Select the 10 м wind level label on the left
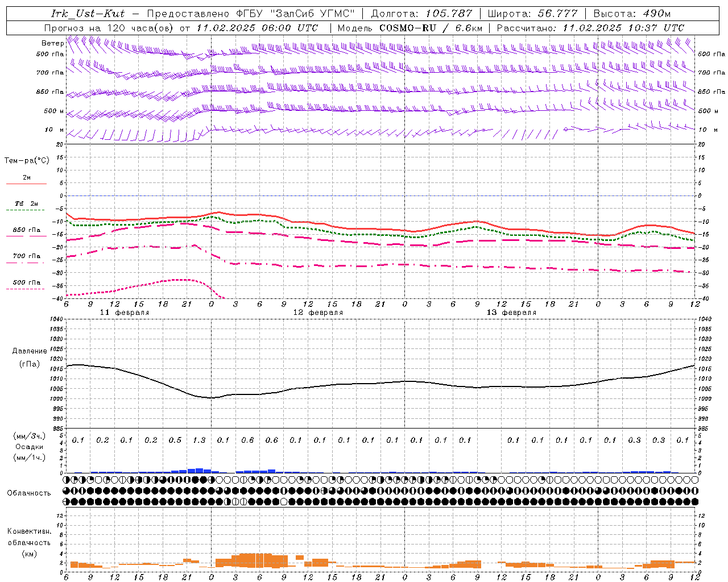Image resolution: width=728 pixels, height=582 pixels. click(x=55, y=130)
